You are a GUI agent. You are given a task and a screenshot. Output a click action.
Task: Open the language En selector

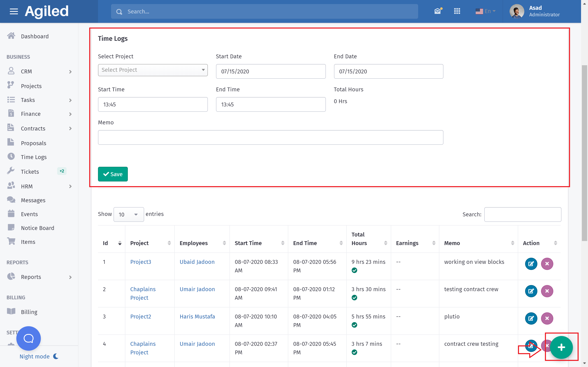485,11
